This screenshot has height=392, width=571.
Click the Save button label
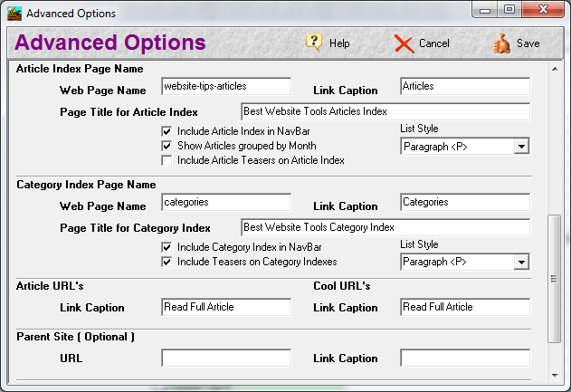coord(528,43)
